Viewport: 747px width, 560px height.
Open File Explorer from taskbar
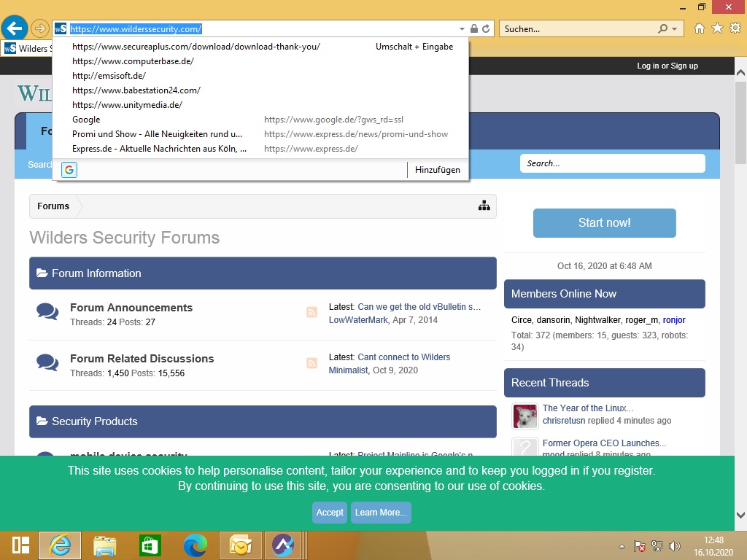pyautogui.click(x=105, y=545)
